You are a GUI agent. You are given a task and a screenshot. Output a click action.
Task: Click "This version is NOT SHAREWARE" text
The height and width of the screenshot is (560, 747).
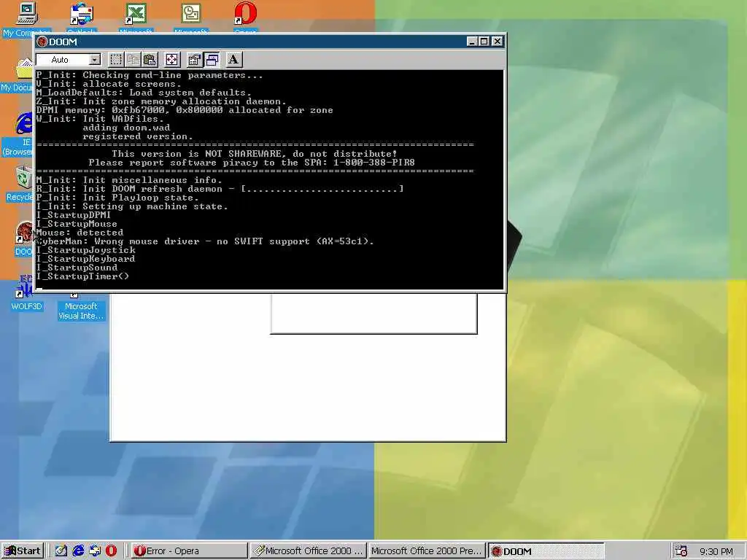[x=198, y=154]
